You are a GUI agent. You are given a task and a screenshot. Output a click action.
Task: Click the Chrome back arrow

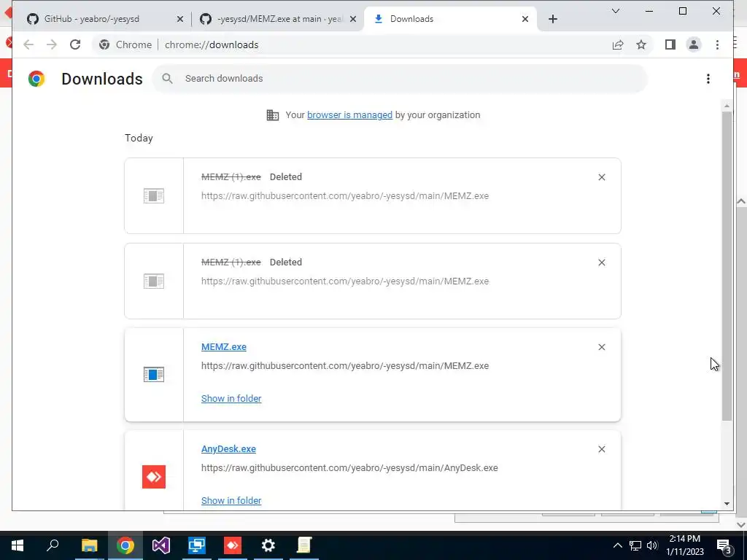[x=28, y=44]
